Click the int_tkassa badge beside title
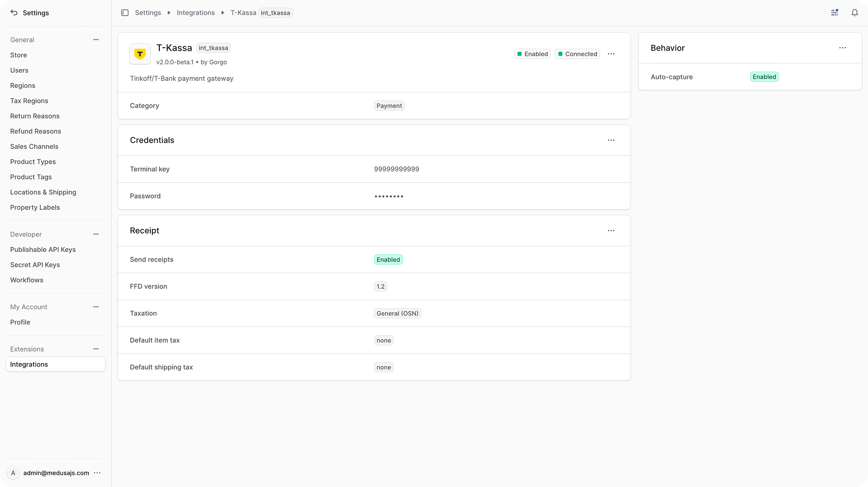The height and width of the screenshot is (487, 868). [213, 48]
